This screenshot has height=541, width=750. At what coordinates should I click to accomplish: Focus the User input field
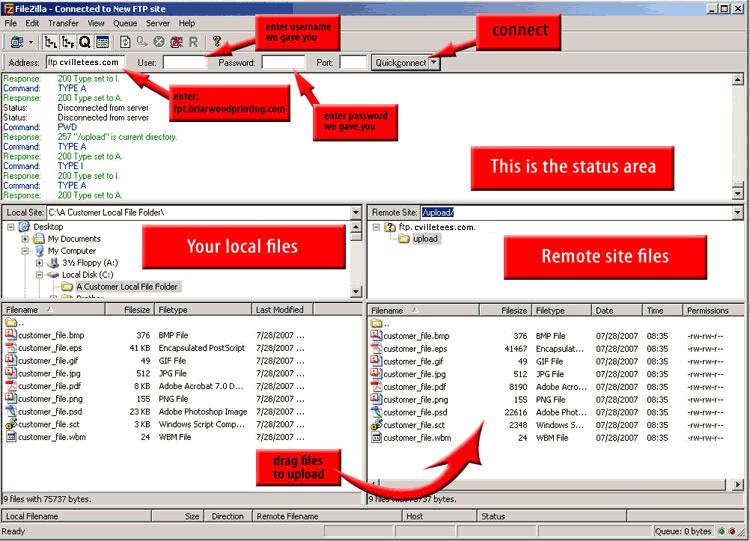[185, 62]
